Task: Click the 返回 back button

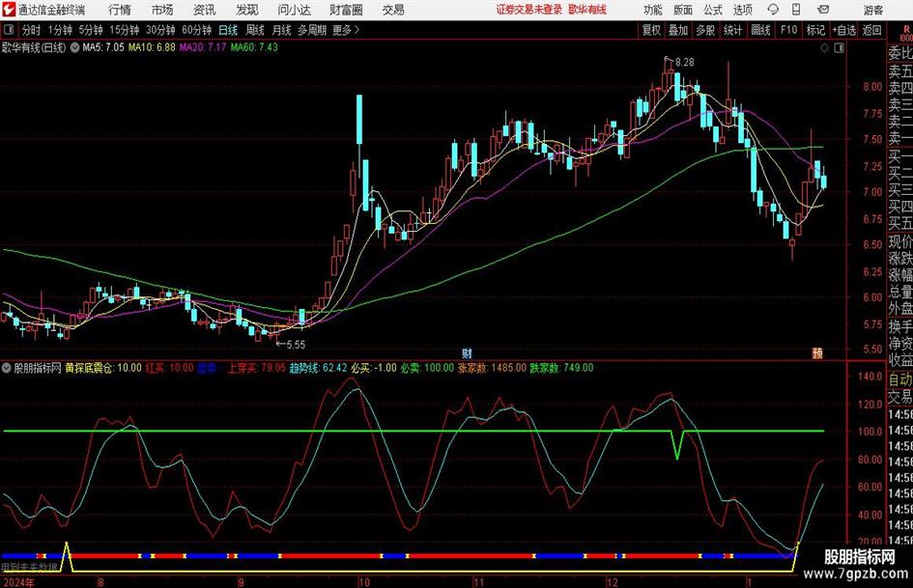Action: pos(871,30)
